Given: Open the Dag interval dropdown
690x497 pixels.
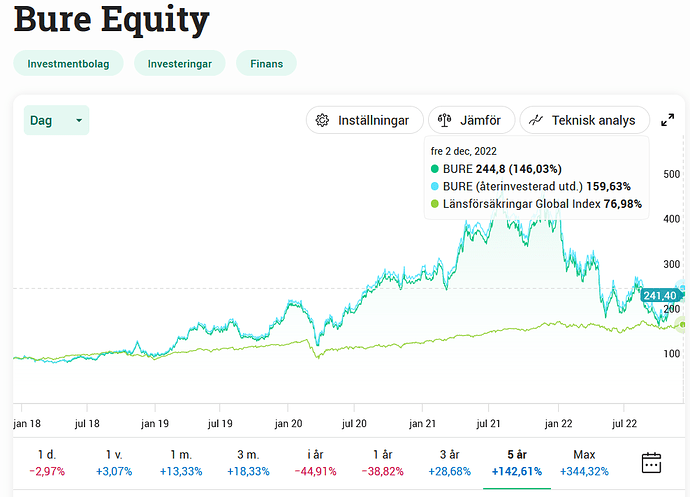Looking at the screenshot, I should [56, 120].
